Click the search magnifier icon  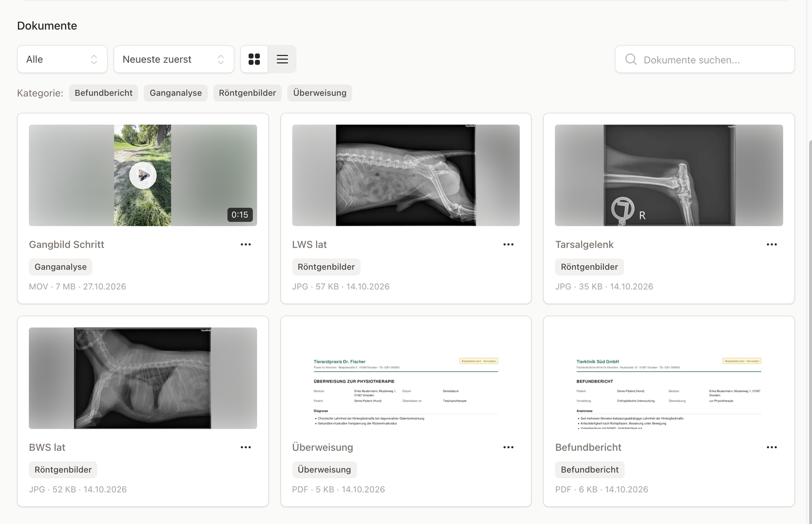pyautogui.click(x=631, y=59)
